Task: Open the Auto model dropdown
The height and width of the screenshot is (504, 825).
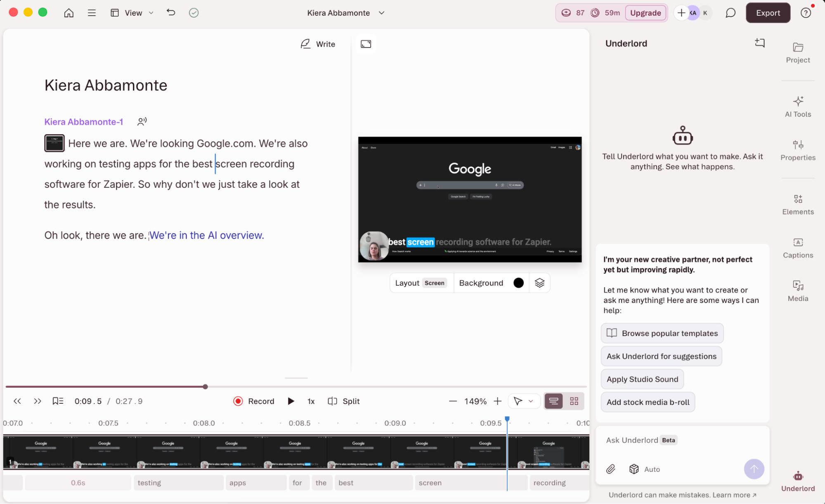Action: click(644, 469)
